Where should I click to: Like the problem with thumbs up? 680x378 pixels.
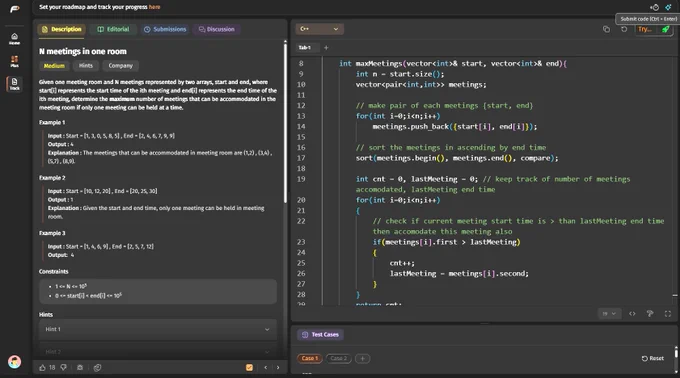(42, 368)
